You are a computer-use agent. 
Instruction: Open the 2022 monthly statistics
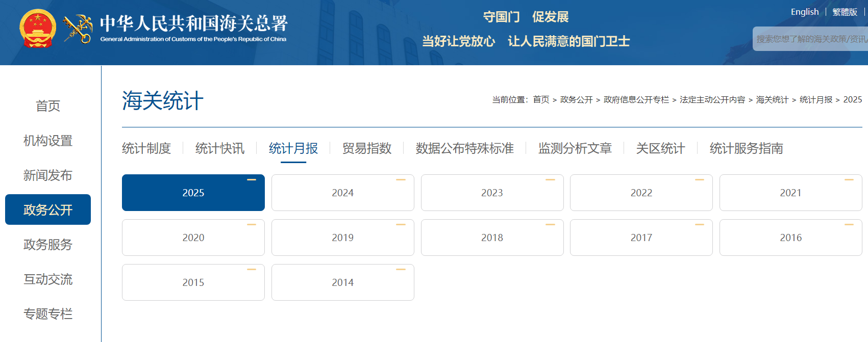641,193
